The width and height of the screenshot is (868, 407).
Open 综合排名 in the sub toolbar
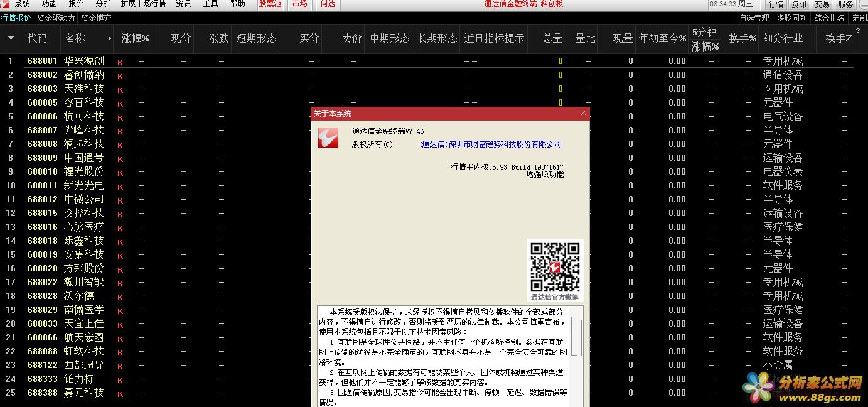[830, 18]
